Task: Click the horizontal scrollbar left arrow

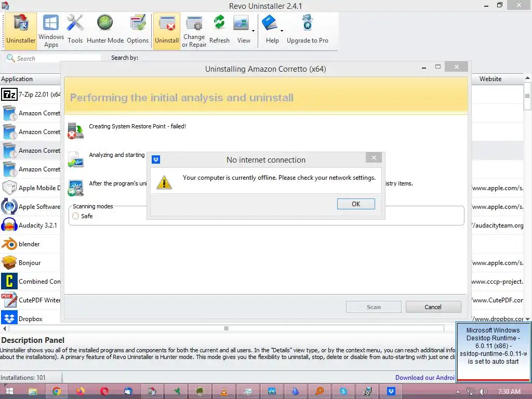Action: click(x=4, y=328)
